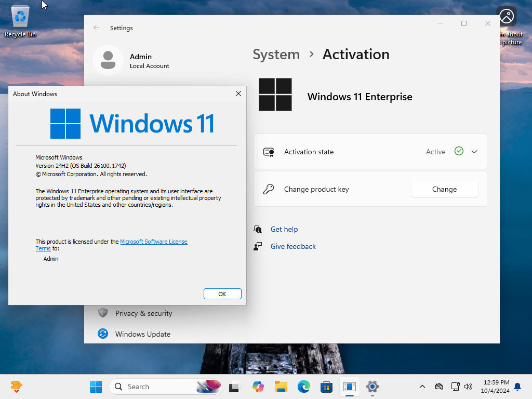
Task: Click the product key icon
Action: [x=269, y=189]
